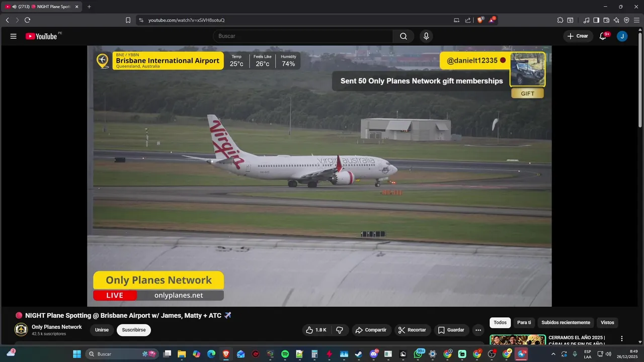
Task: Open Brave VPN shield icon
Action: click(x=626, y=20)
